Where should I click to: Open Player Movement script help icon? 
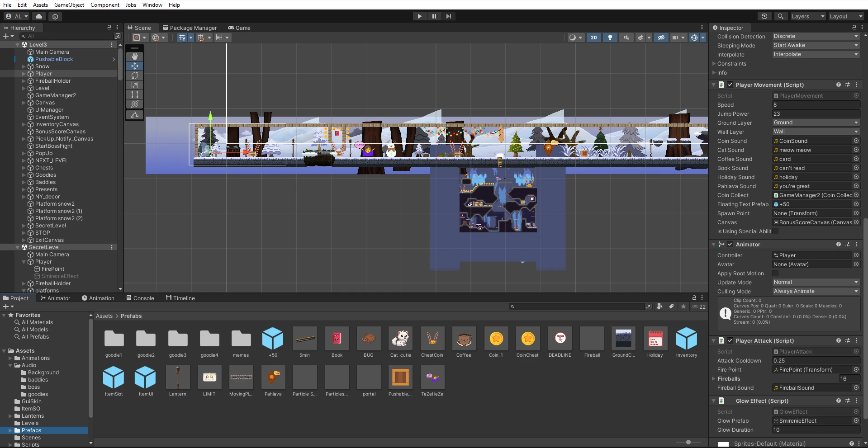(839, 85)
